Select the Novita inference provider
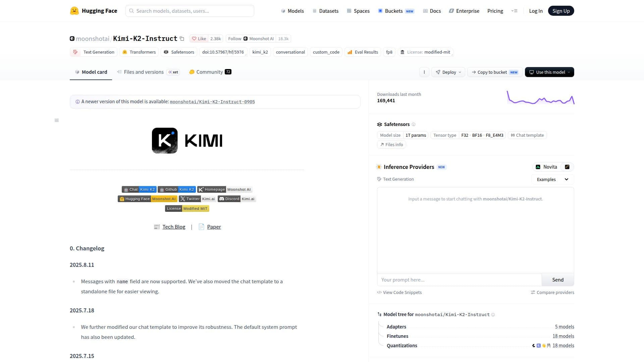The height and width of the screenshot is (362, 644). click(x=546, y=167)
